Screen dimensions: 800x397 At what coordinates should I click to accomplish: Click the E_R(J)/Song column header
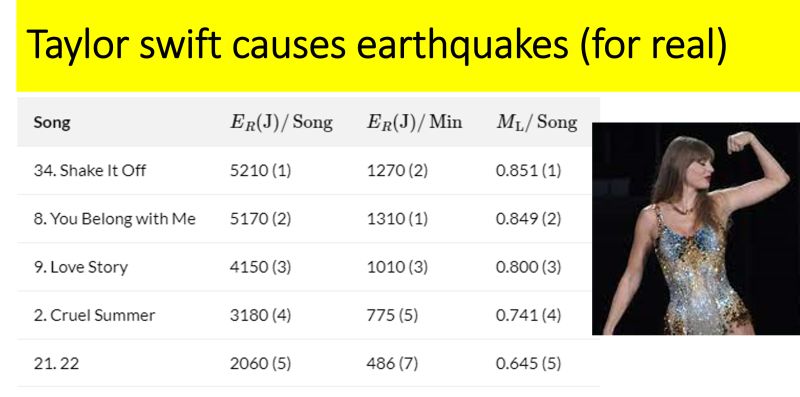(281, 123)
